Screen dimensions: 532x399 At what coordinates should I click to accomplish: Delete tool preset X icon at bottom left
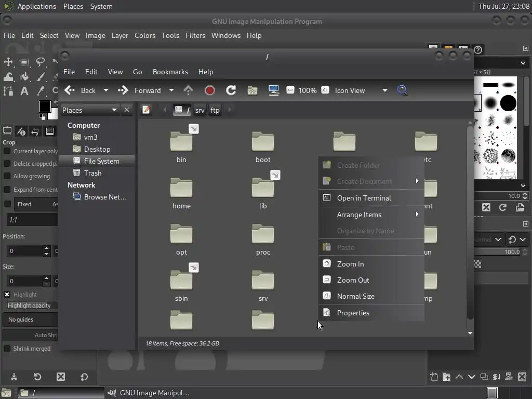pyautogui.click(x=61, y=377)
